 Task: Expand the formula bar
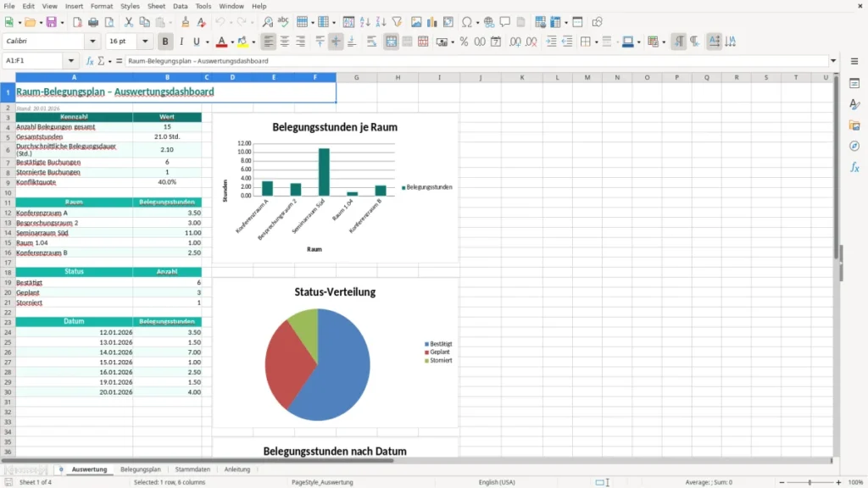(833, 61)
